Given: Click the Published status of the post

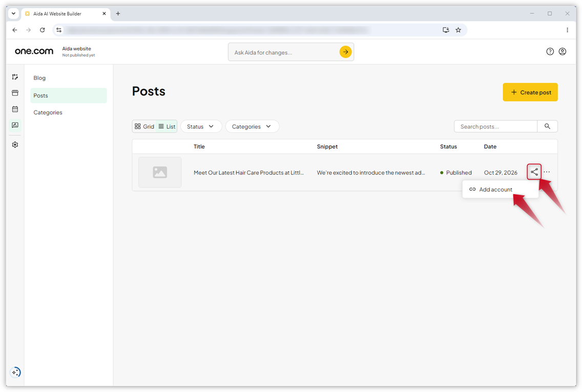Looking at the screenshot, I should pyautogui.click(x=456, y=173).
